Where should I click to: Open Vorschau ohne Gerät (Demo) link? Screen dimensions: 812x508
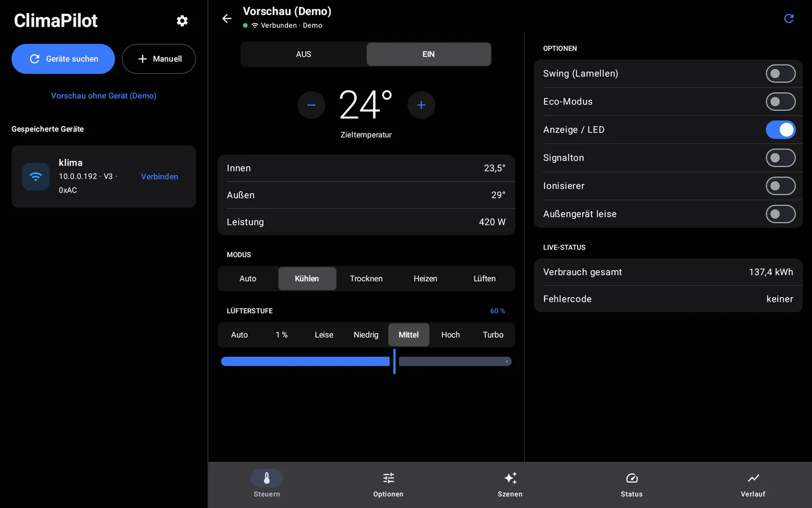[104, 96]
